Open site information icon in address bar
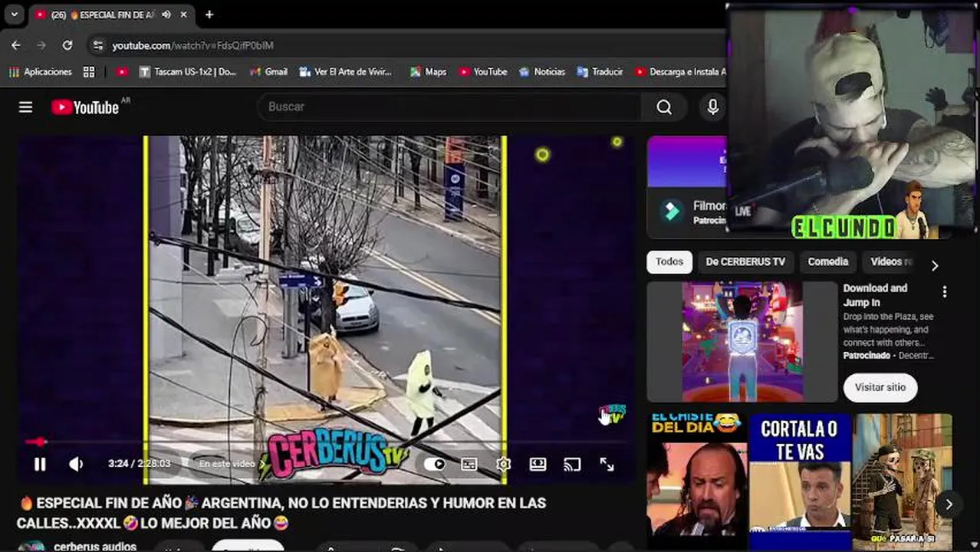 pos(97,45)
